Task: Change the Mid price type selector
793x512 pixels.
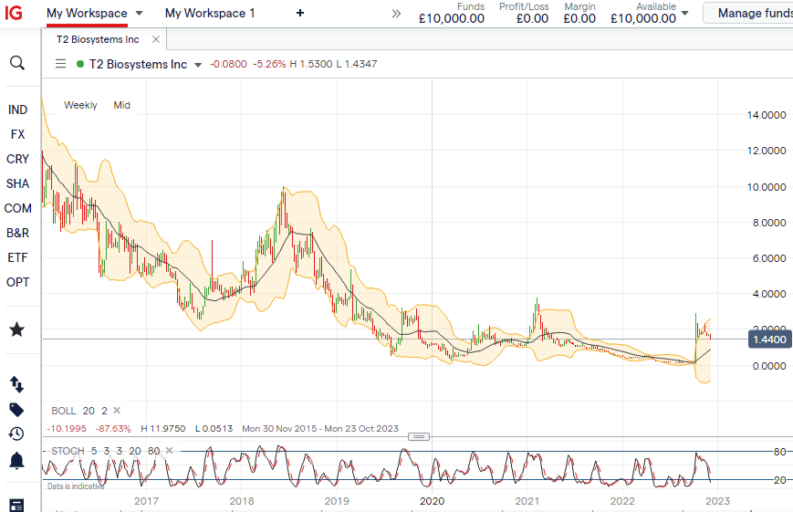Action: [x=122, y=105]
